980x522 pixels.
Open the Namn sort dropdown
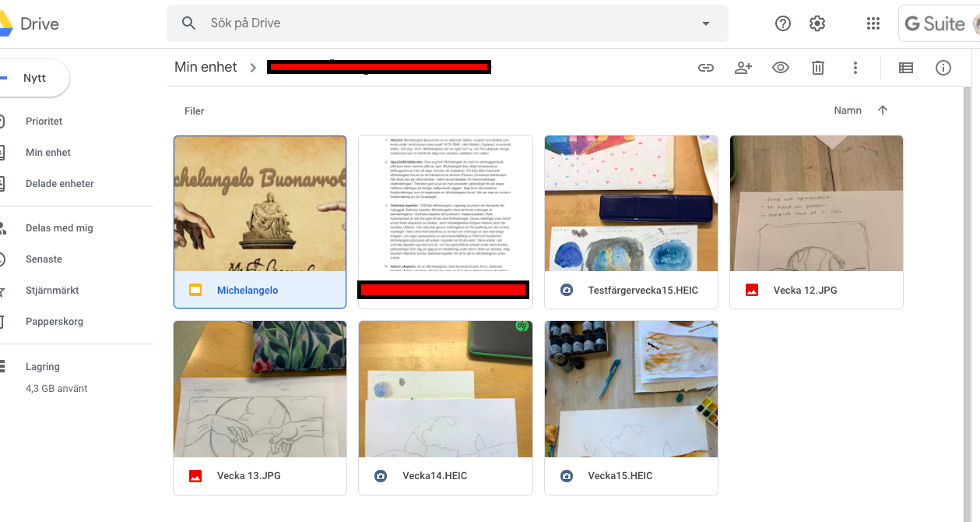848,111
